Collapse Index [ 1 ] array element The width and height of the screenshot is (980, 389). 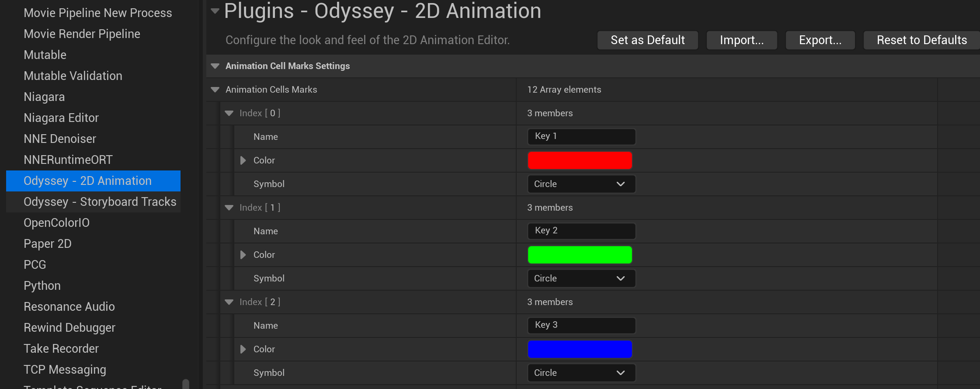(x=229, y=208)
